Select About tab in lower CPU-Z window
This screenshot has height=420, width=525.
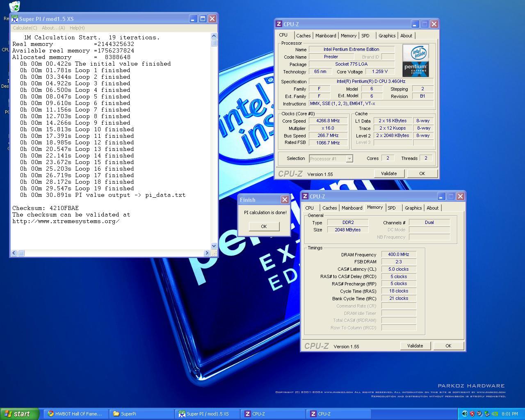[432, 208]
